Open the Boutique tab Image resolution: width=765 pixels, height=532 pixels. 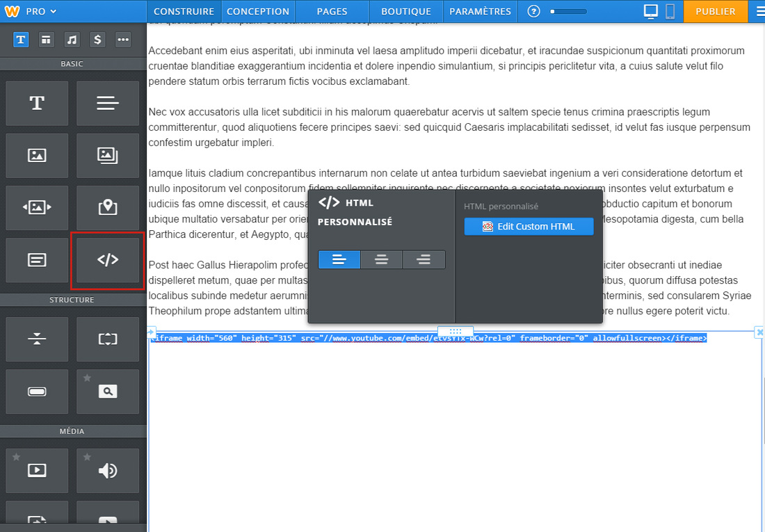pos(406,11)
